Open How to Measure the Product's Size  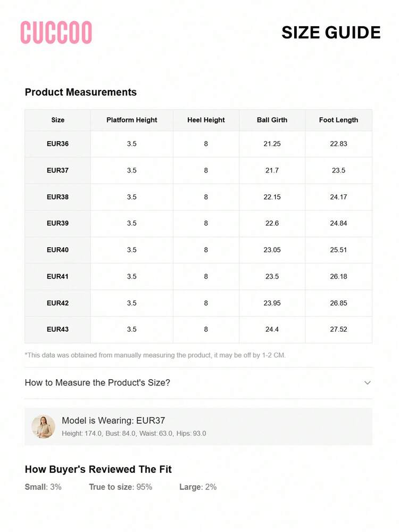tap(97, 383)
